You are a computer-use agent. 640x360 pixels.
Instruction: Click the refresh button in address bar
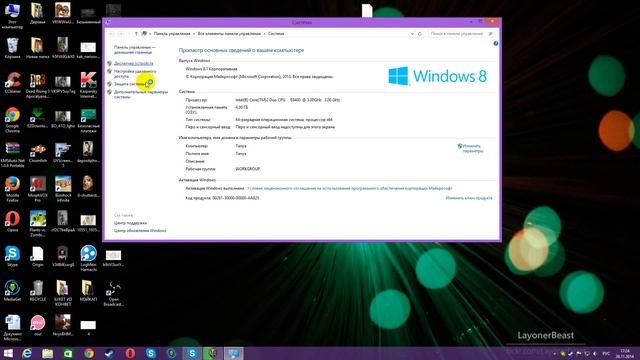click(x=420, y=34)
